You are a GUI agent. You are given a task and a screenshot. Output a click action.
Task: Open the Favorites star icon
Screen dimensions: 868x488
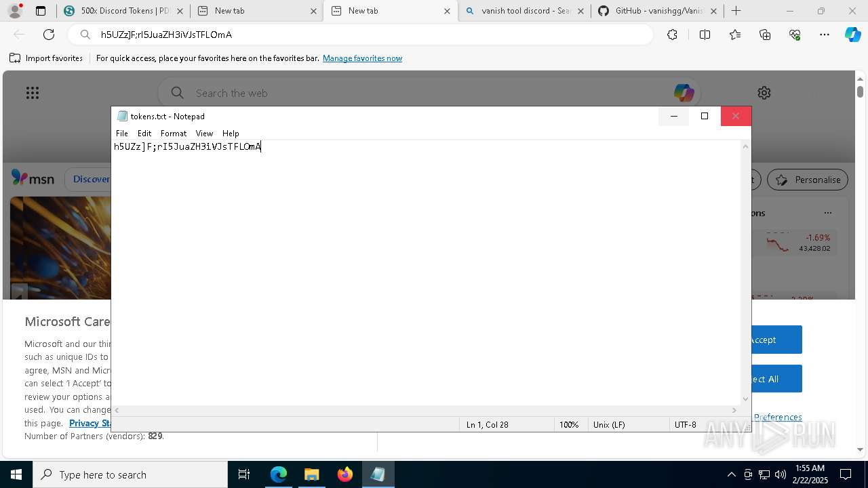coord(735,35)
